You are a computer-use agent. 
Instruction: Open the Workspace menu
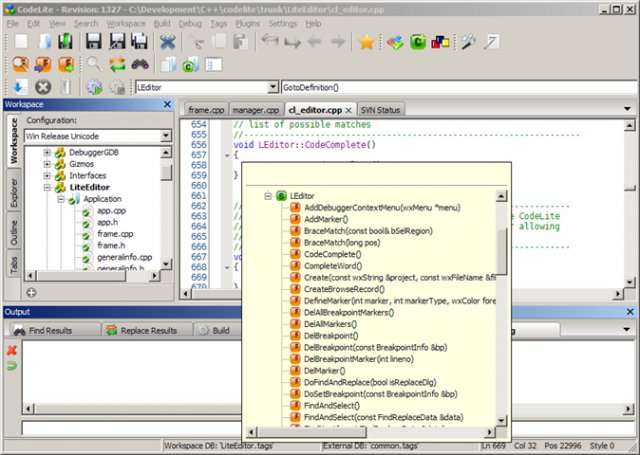coord(126,24)
